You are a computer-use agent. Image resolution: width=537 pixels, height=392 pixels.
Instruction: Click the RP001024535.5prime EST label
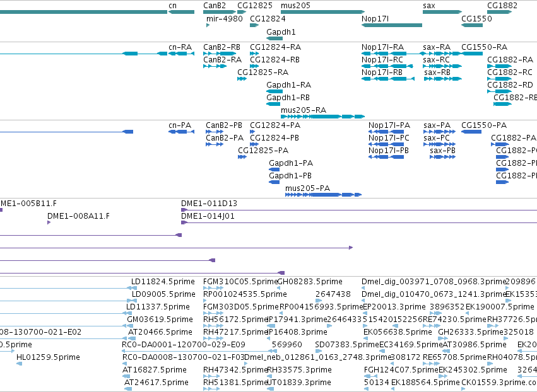pyautogui.click(x=245, y=294)
